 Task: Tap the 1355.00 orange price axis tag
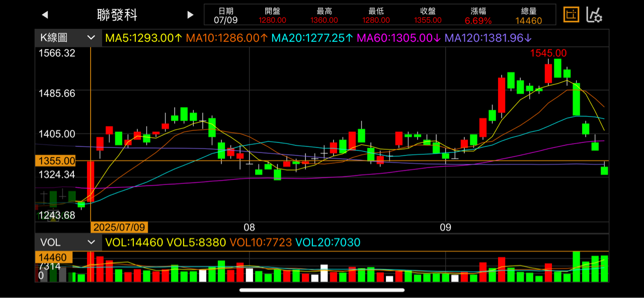coord(55,161)
